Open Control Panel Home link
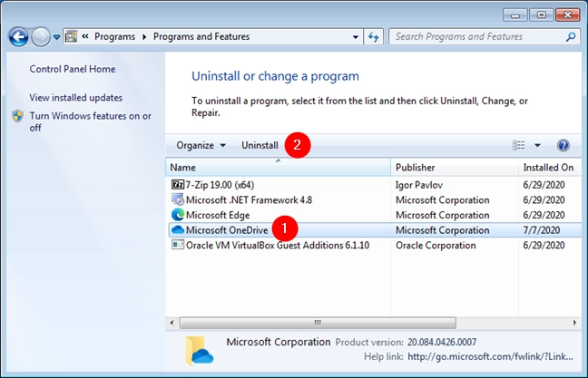The height and width of the screenshot is (378, 588). pos(73,69)
